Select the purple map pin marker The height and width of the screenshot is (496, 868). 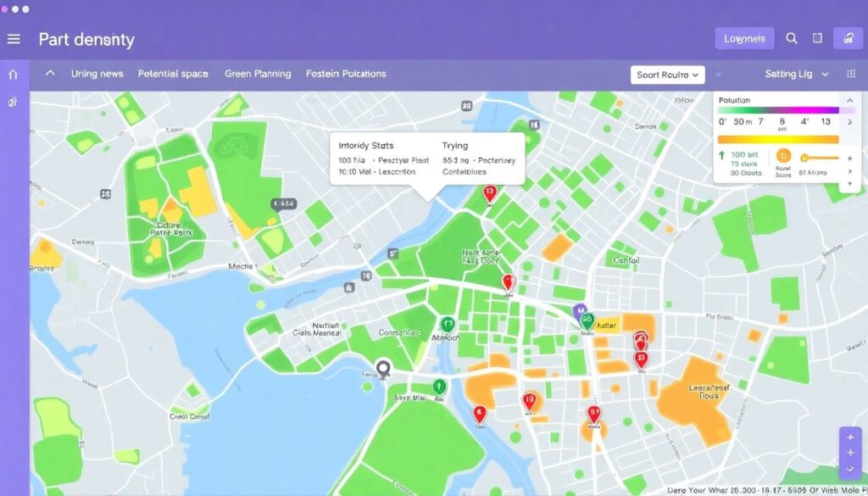pos(580,311)
